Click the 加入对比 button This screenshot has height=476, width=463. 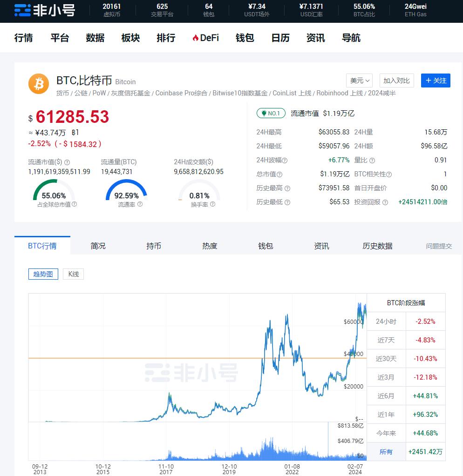point(396,80)
